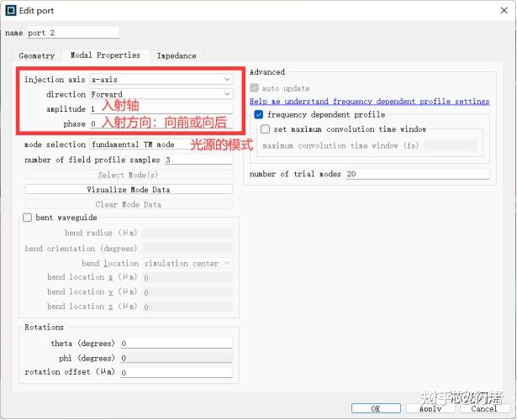Click the OK button
The height and width of the screenshot is (420, 517).
[x=376, y=408]
